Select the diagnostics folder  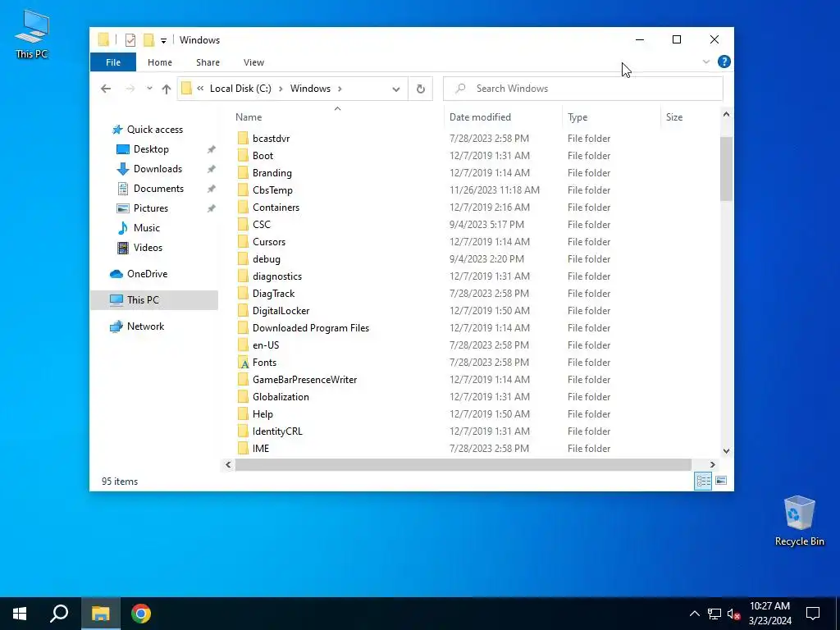[x=277, y=276]
